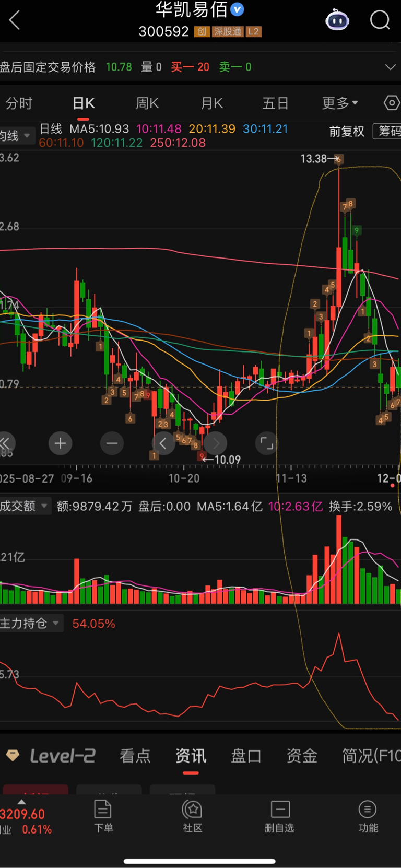Open the AI robot assistant icon
This screenshot has height=868, width=401.
(337, 20)
